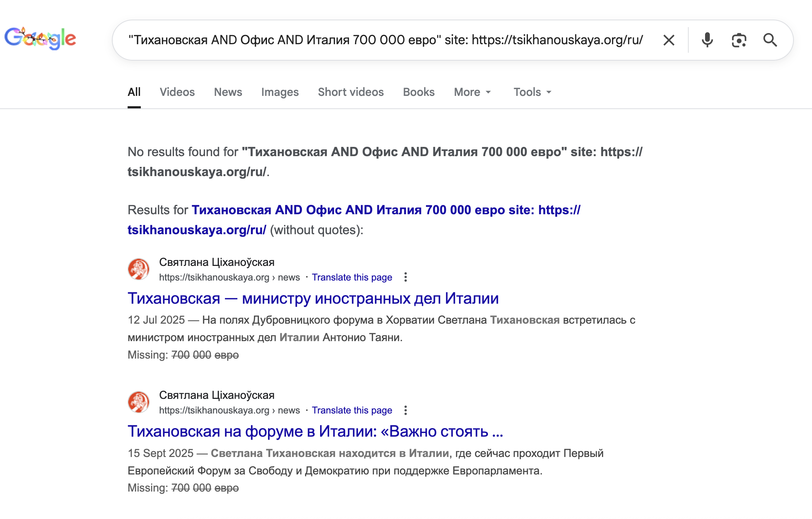The width and height of the screenshot is (812, 519).
Task: Activate voice search with the microphone icon
Action: point(707,40)
